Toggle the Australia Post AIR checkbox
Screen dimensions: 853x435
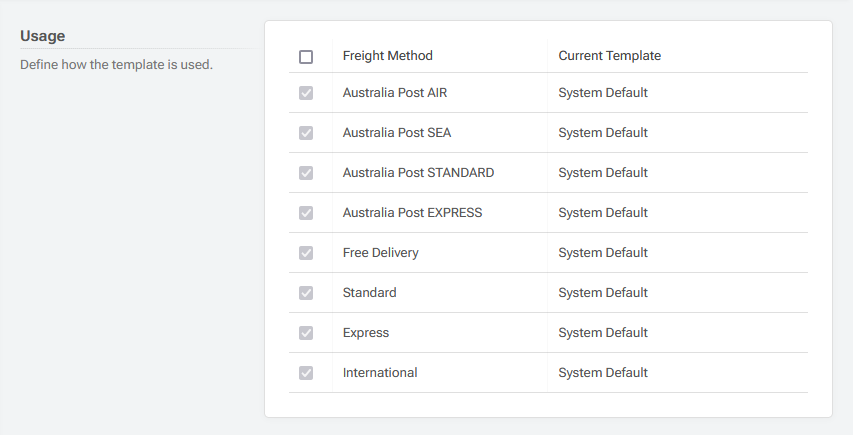[x=306, y=93]
